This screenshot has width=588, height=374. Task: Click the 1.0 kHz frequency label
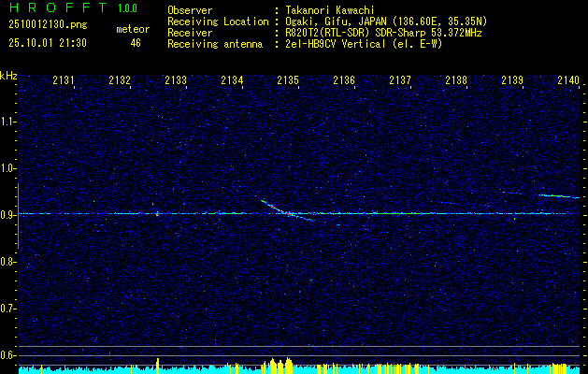pos(7,168)
